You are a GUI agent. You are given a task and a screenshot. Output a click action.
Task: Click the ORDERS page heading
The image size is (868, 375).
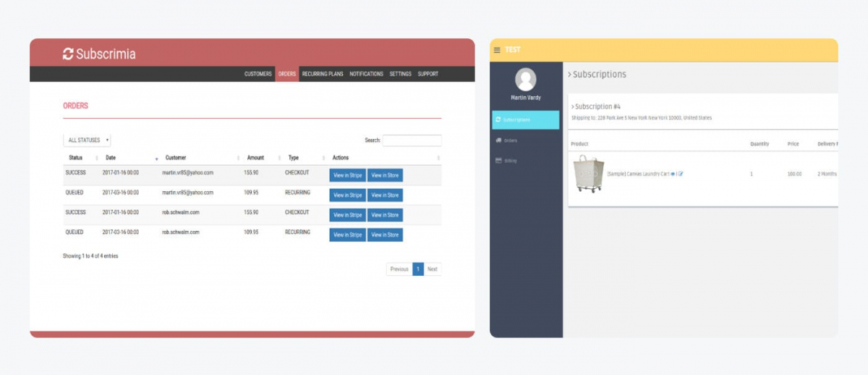click(75, 106)
